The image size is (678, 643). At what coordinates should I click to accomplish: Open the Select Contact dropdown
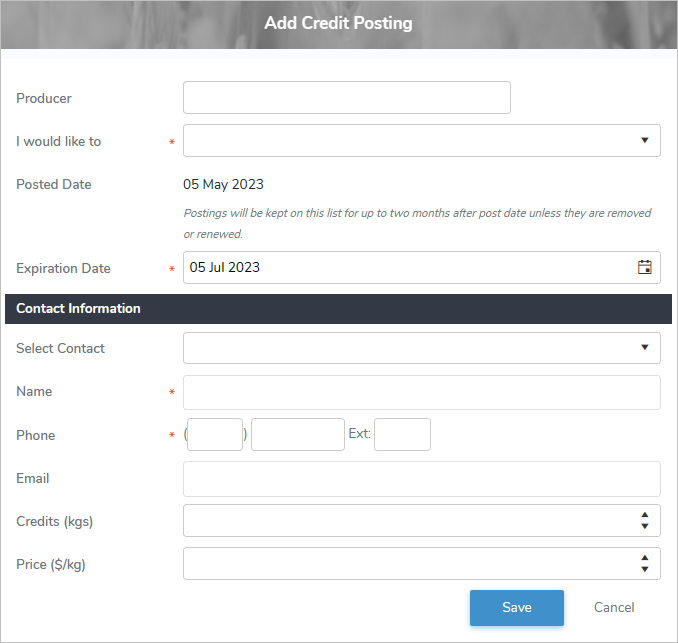[x=644, y=348]
